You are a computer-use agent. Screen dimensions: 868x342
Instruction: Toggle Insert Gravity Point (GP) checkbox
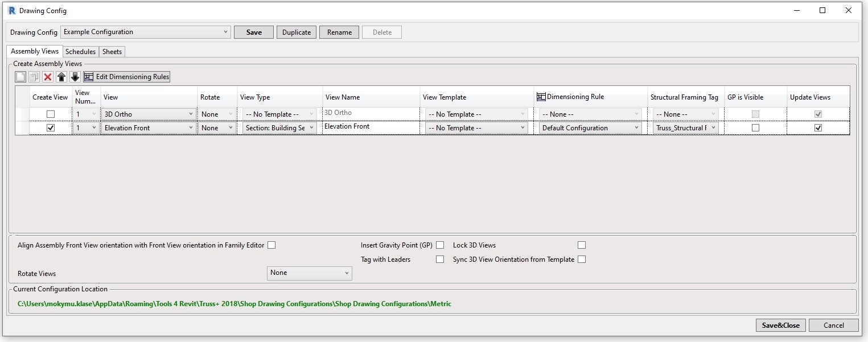tap(440, 245)
